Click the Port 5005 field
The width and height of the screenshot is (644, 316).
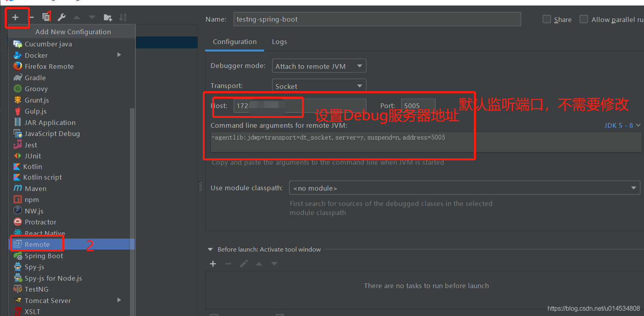(418, 106)
